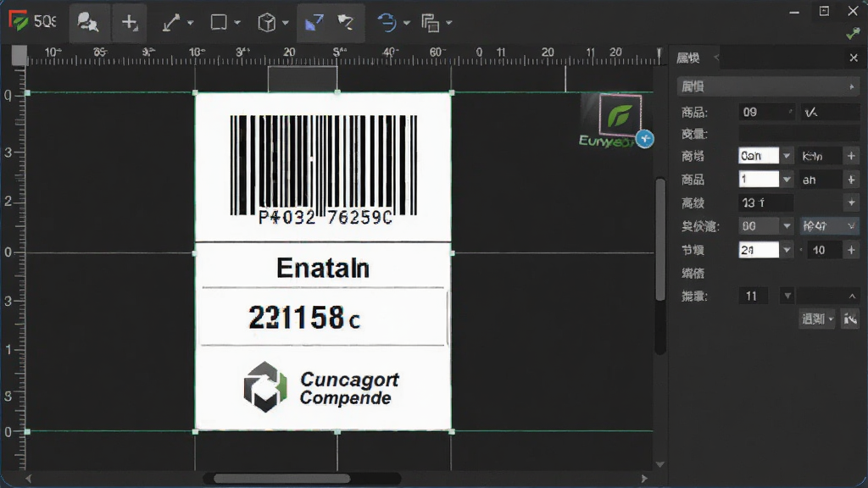Select the Cuncagort Compende text
The height and width of the screenshot is (488, 868).
[x=348, y=388]
